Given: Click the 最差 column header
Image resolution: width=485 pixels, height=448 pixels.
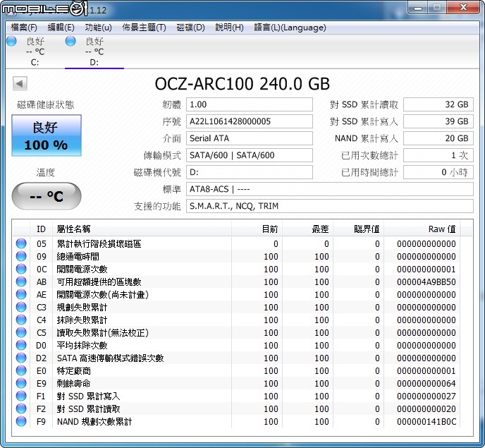Looking at the screenshot, I should click(308, 229).
